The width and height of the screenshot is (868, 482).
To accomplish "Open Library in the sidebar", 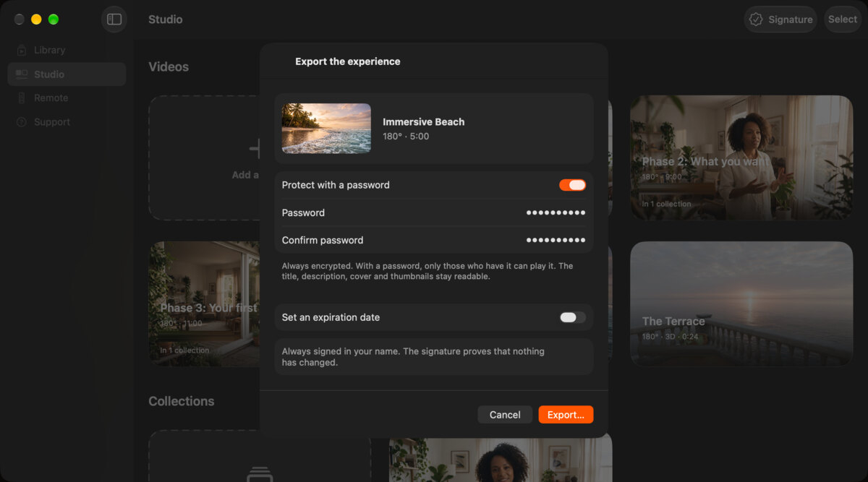I will click(67, 50).
